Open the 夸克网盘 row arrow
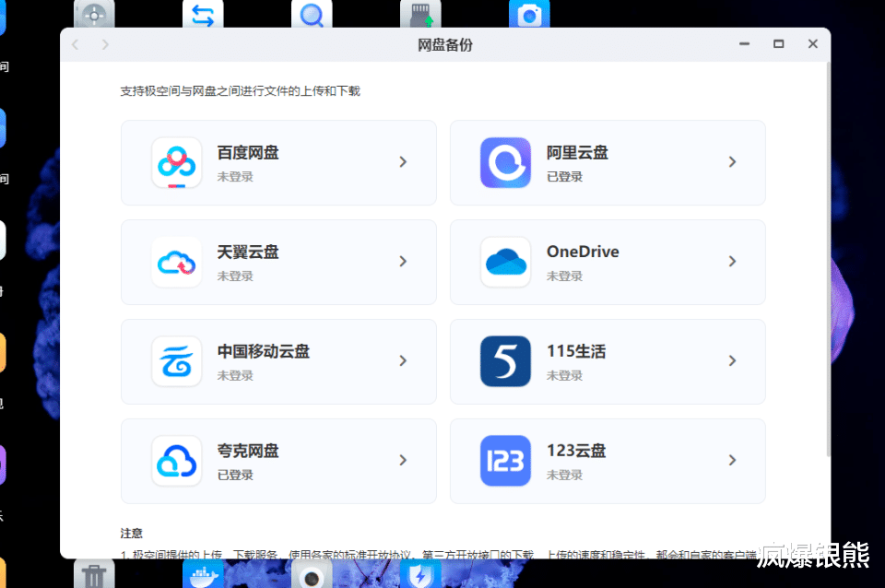 (403, 460)
